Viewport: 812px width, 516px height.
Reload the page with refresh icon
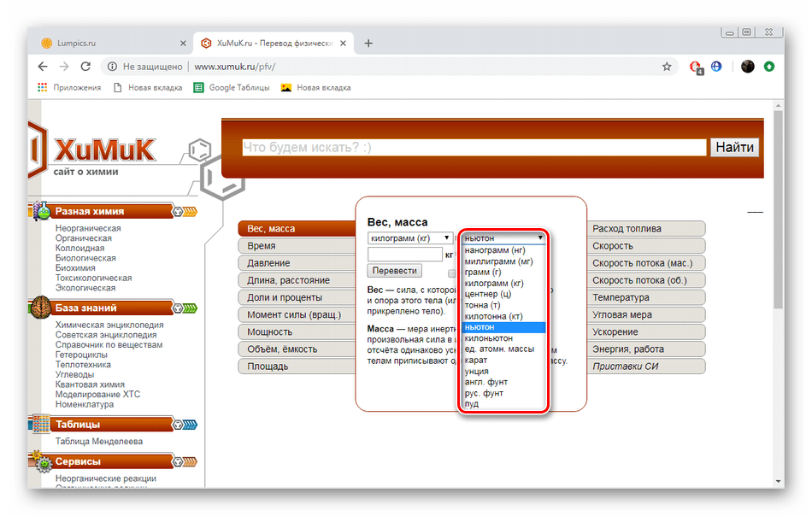pyautogui.click(x=85, y=67)
